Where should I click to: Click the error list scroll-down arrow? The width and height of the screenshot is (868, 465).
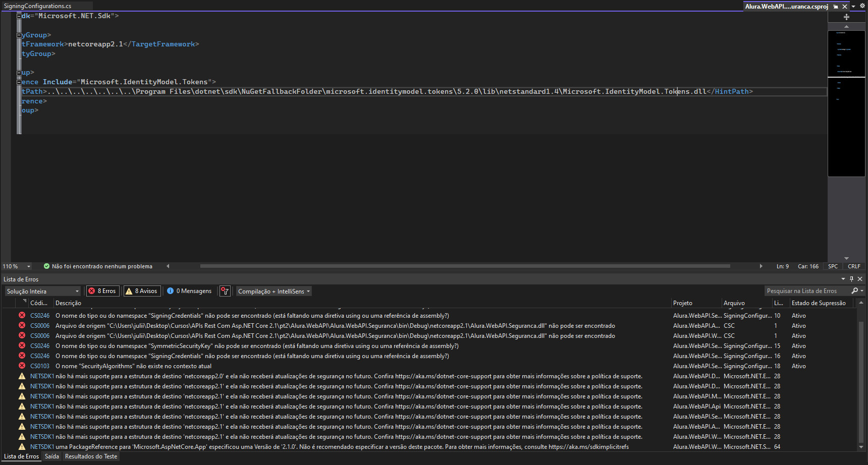[x=861, y=447]
